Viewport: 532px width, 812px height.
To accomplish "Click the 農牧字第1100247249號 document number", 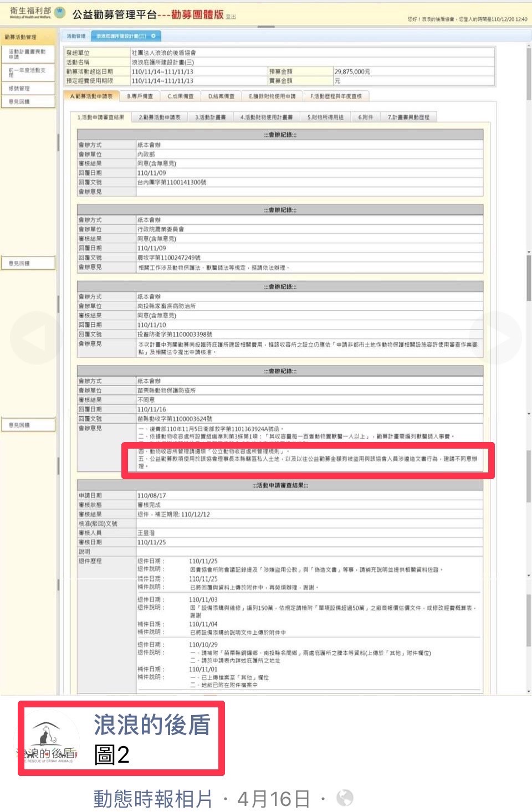I will pyautogui.click(x=169, y=258).
